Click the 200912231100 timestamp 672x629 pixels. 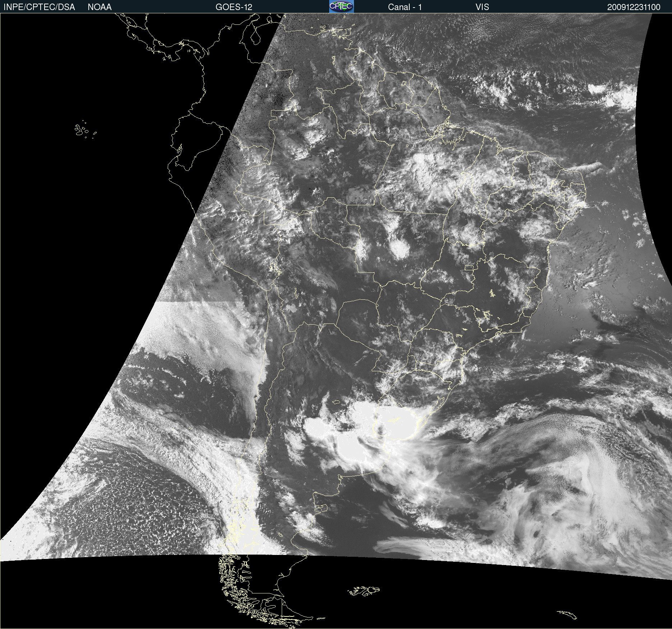tap(634, 7)
